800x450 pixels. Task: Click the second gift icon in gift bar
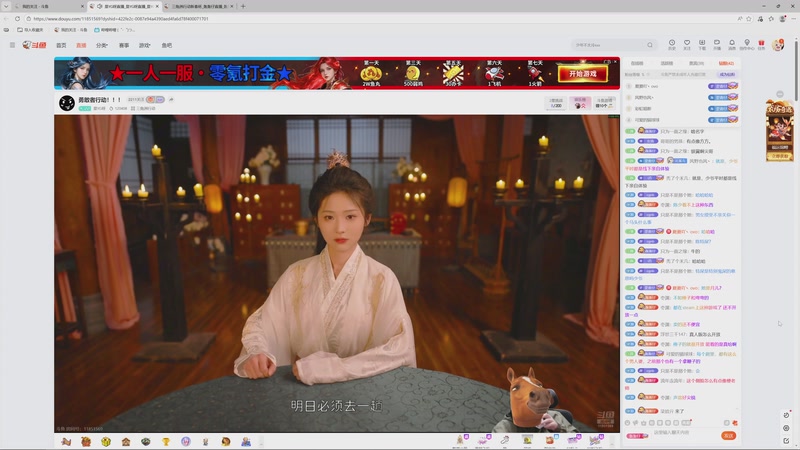coord(86,442)
